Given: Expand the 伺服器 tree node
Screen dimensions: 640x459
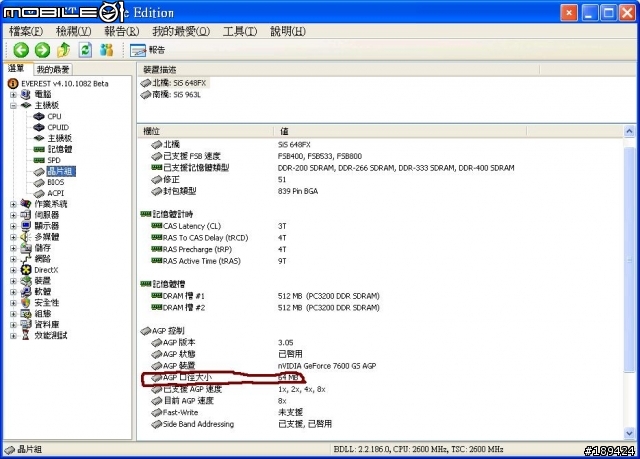Looking at the screenshot, I should coord(13,215).
